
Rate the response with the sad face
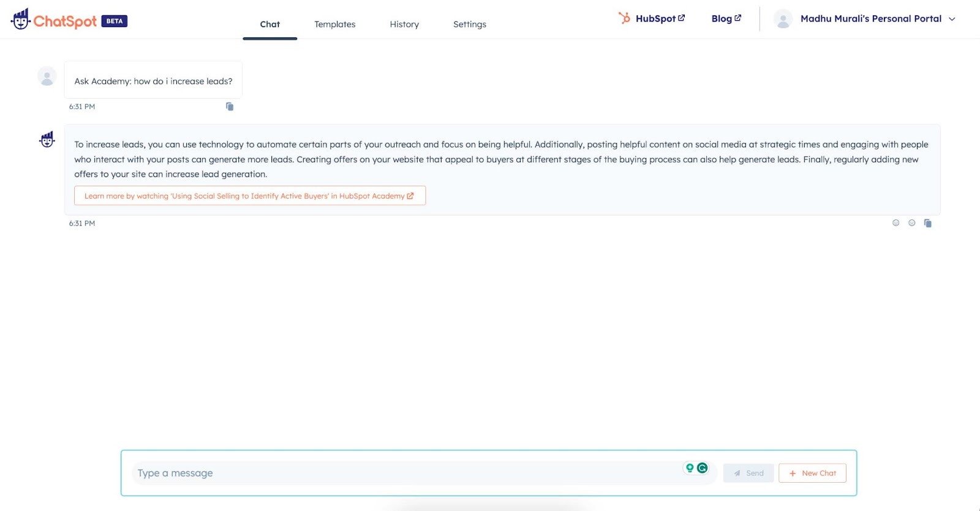(912, 223)
